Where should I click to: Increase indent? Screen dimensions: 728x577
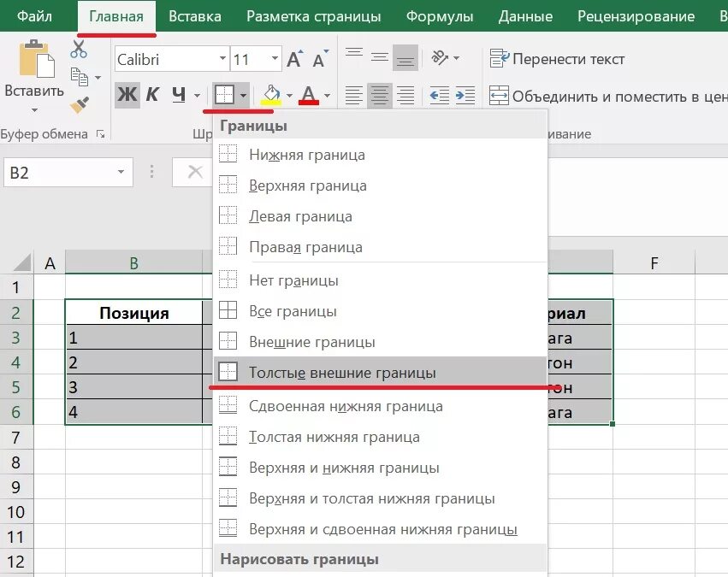coord(465,96)
